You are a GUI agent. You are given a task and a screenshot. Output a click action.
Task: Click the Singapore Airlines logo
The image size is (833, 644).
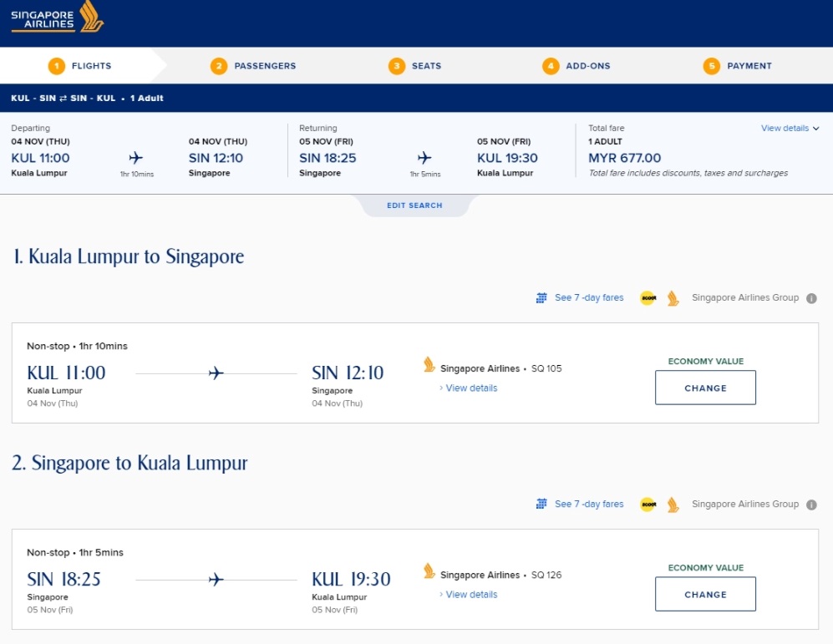[x=58, y=17]
